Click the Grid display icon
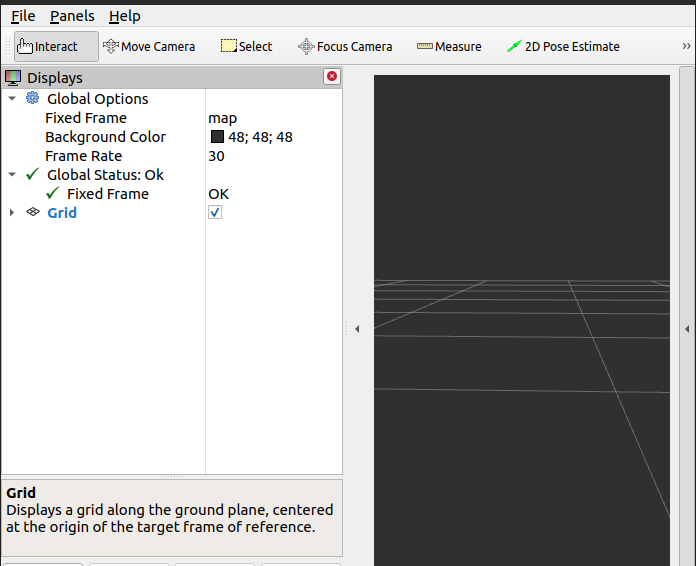This screenshot has width=696, height=566. (33, 212)
